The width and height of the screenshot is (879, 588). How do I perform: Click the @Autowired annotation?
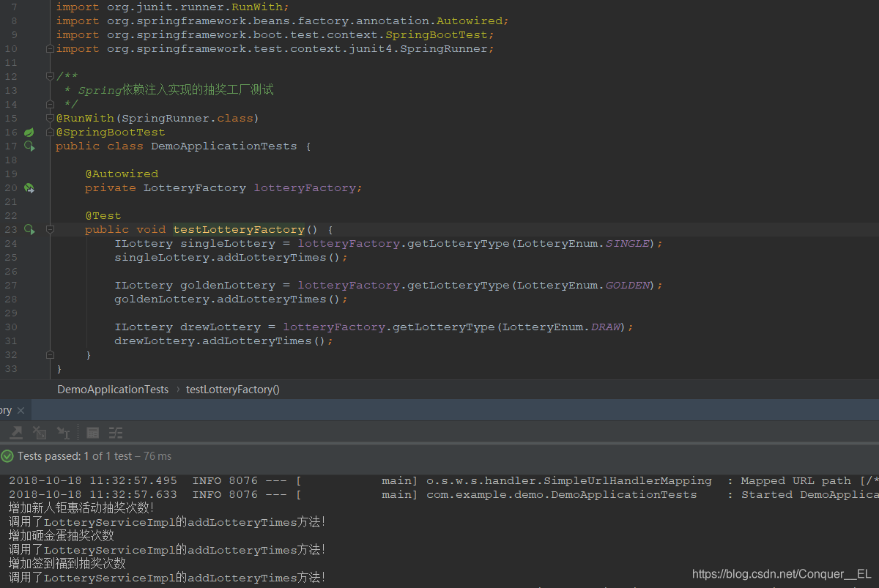pyautogui.click(x=122, y=174)
